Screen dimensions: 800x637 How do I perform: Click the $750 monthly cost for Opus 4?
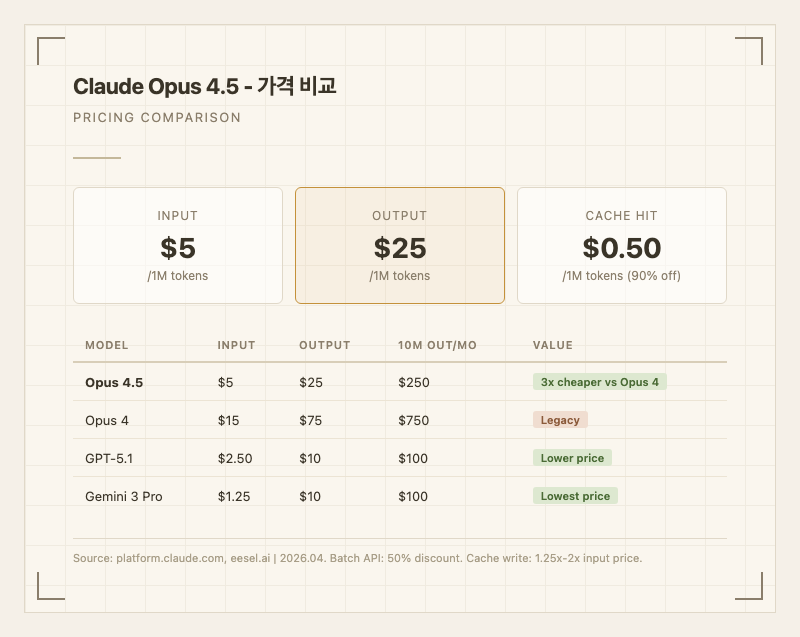pos(413,420)
